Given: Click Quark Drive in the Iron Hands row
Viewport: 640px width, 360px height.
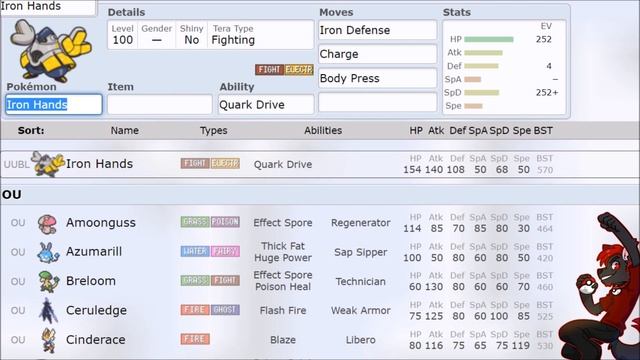Looking at the screenshot, I should [x=283, y=164].
